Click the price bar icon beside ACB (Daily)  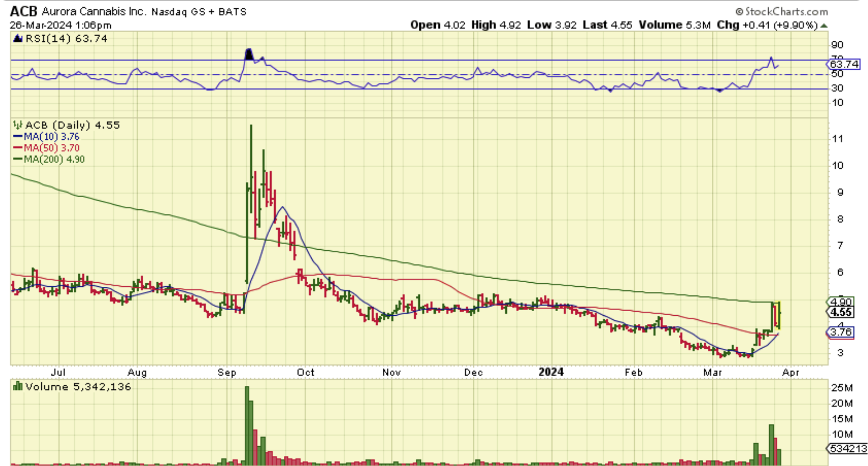pos(18,125)
